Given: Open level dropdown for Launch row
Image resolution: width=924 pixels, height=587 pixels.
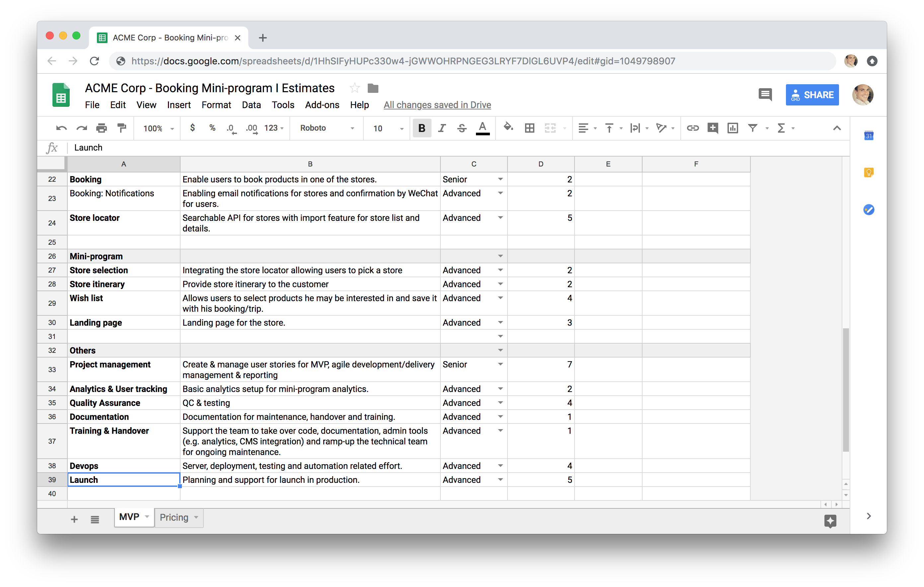Looking at the screenshot, I should tap(501, 480).
